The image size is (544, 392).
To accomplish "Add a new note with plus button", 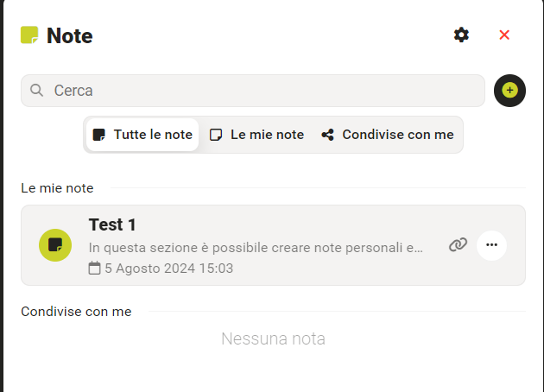I will pos(509,90).
